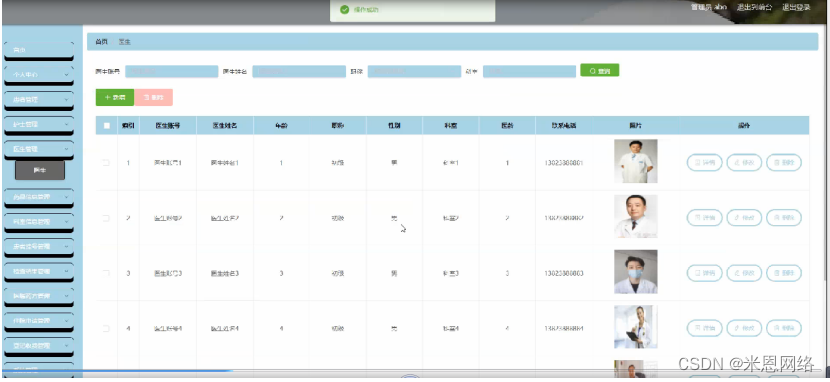Focus the 职称 search input field
Screen dimensions: 830x382
(414, 71)
